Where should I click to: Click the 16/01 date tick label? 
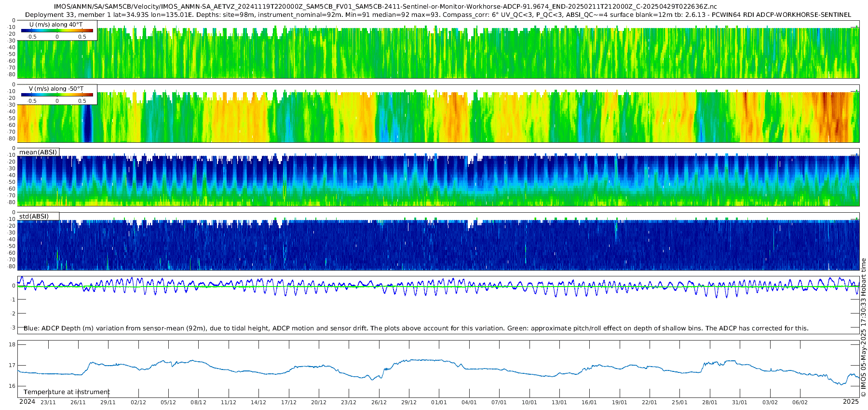click(589, 402)
